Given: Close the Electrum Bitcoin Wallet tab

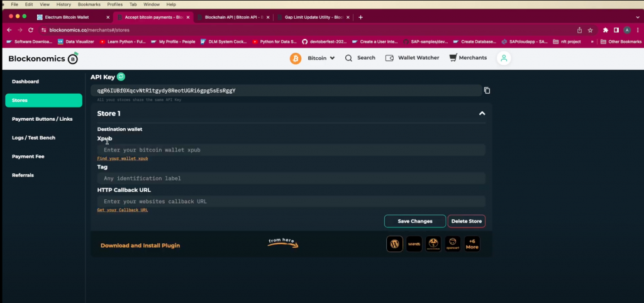Looking at the screenshot, I should click(x=108, y=17).
